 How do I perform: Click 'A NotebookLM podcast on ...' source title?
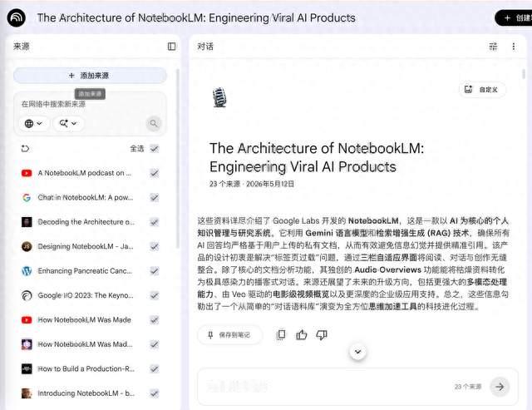tap(84, 173)
